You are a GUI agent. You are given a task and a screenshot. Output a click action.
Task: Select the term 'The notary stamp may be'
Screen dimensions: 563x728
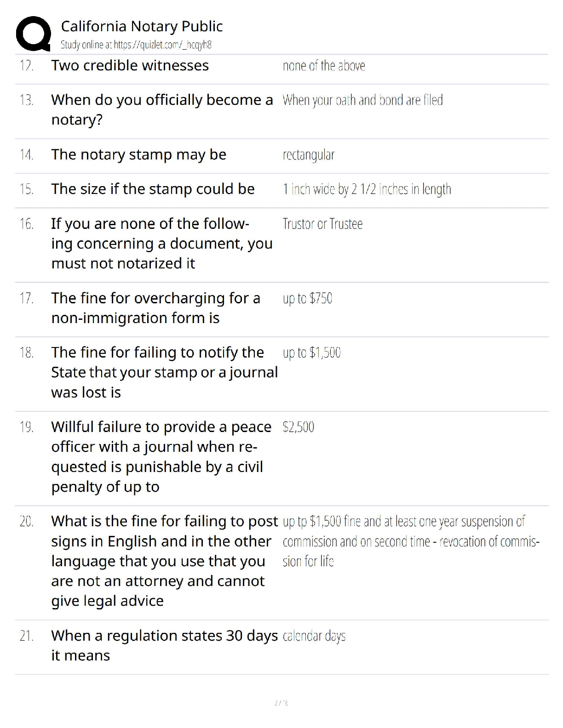(x=138, y=154)
